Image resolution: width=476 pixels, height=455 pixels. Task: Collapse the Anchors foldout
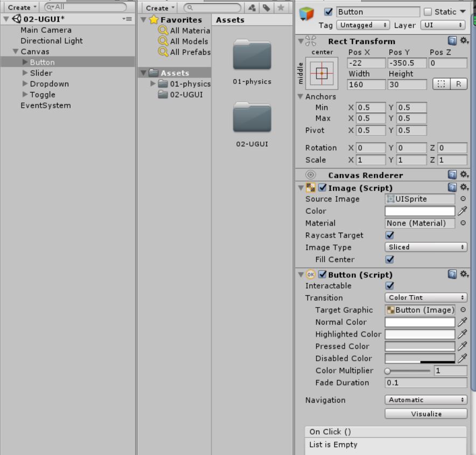click(x=300, y=96)
